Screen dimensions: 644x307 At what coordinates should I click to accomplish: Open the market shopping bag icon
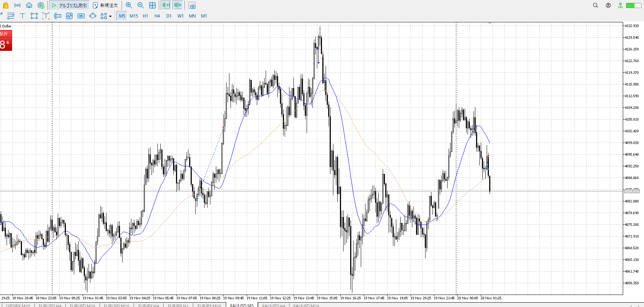(x=5, y=5)
